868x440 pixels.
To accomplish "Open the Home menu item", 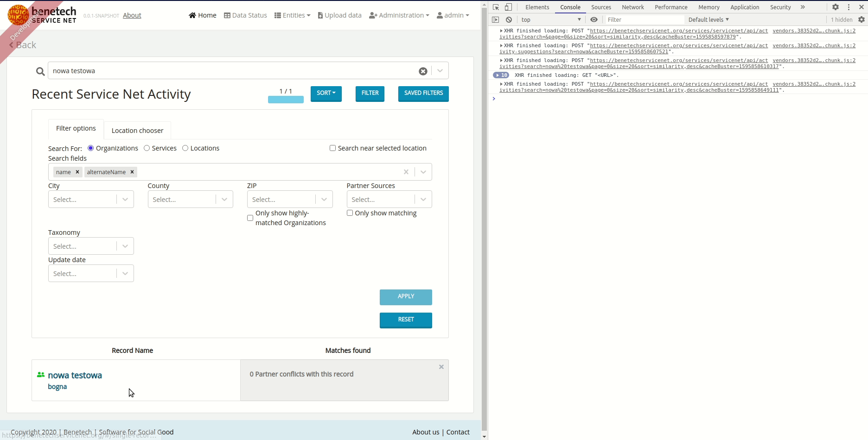I will tap(203, 15).
